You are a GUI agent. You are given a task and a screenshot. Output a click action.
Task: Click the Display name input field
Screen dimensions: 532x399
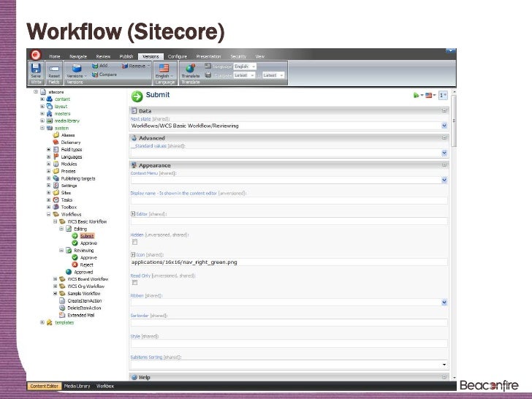point(289,200)
